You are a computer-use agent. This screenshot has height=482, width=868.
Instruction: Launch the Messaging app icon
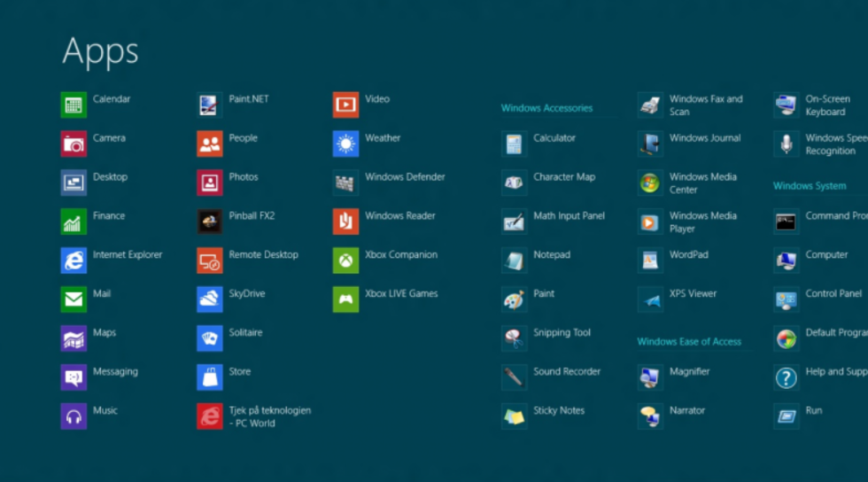pyautogui.click(x=74, y=377)
